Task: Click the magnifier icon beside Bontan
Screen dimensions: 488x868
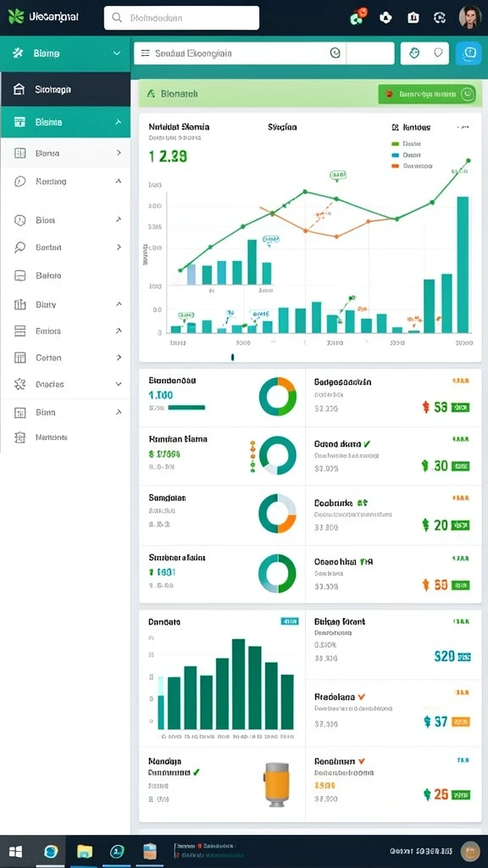Action: click(20, 248)
